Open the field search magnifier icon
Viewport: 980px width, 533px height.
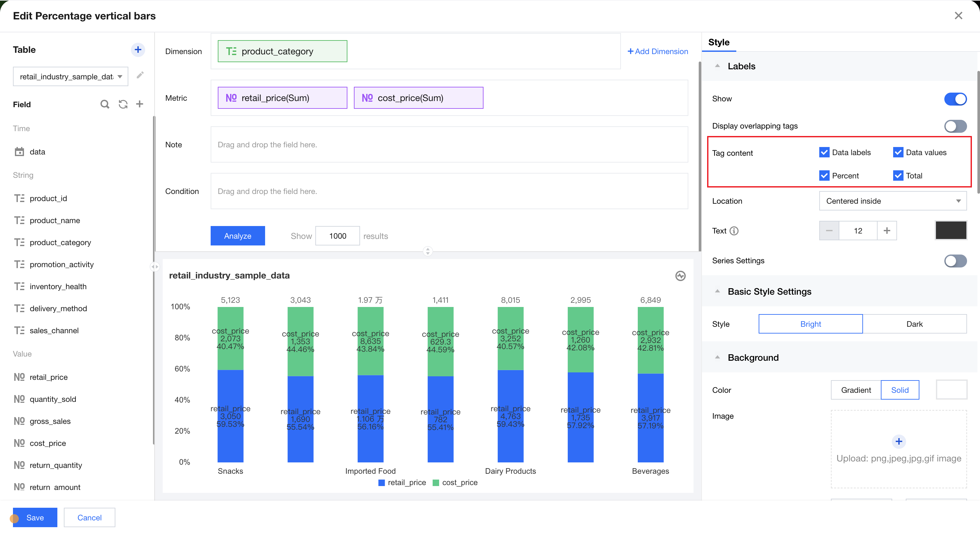point(105,104)
